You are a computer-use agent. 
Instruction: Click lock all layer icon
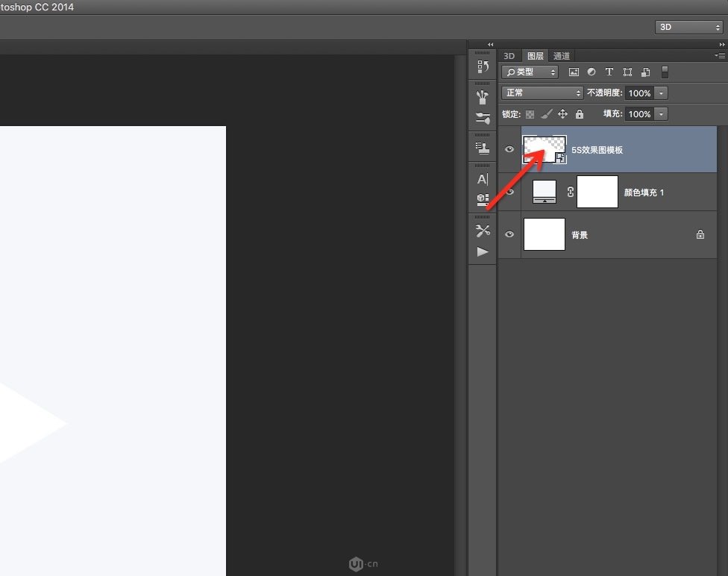[580, 114]
